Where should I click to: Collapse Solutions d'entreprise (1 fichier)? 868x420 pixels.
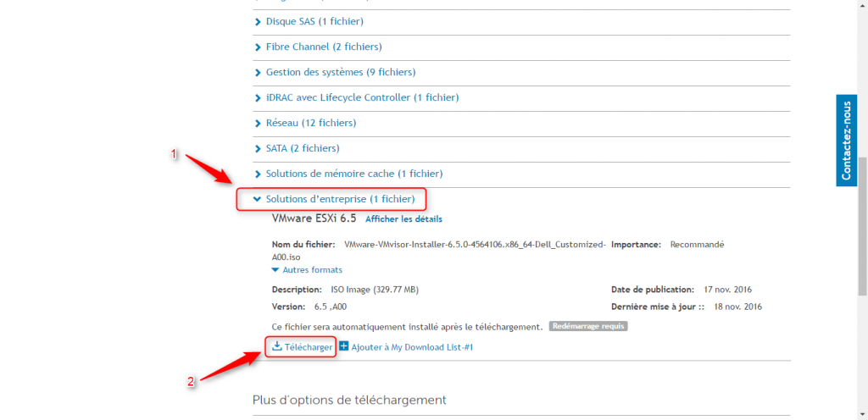click(333, 199)
